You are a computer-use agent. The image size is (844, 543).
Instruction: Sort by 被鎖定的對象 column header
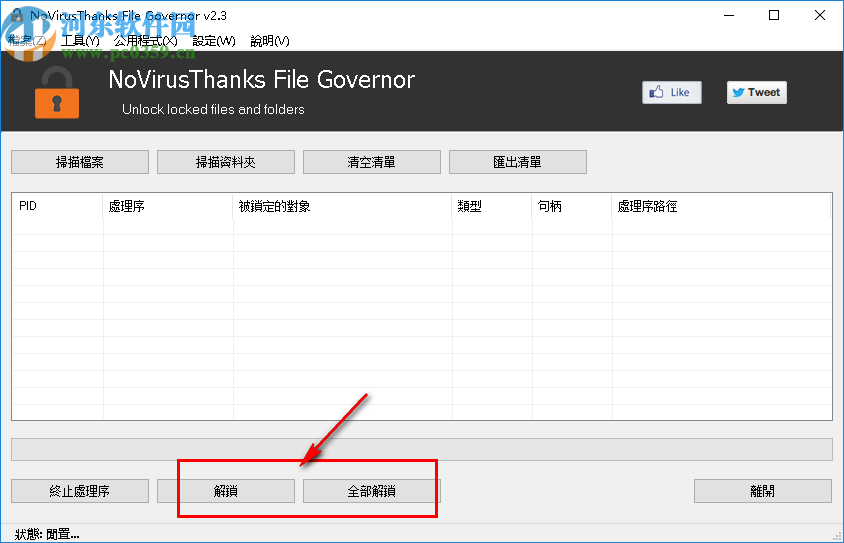(x=342, y=206)
